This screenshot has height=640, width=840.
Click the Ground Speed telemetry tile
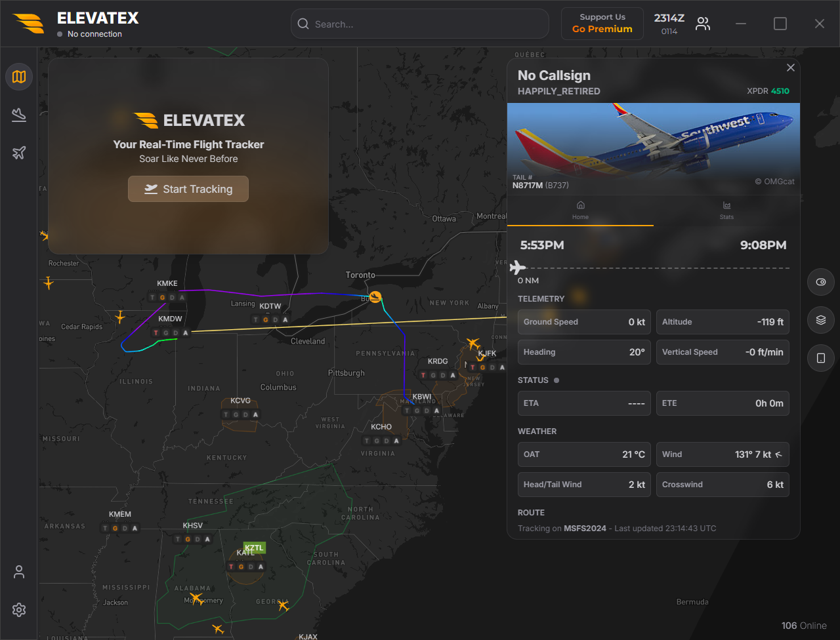pos(584,322)
